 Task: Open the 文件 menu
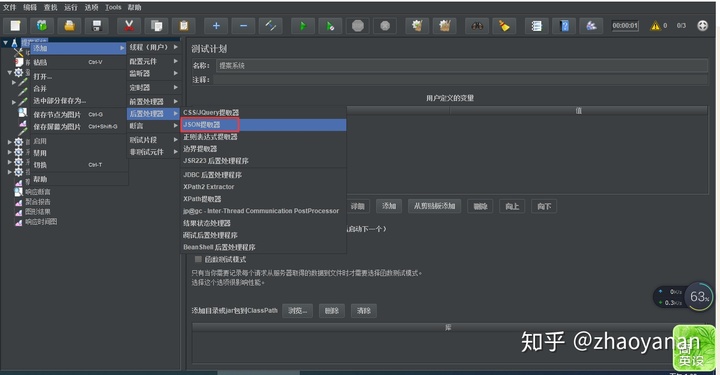coord(9,7)
